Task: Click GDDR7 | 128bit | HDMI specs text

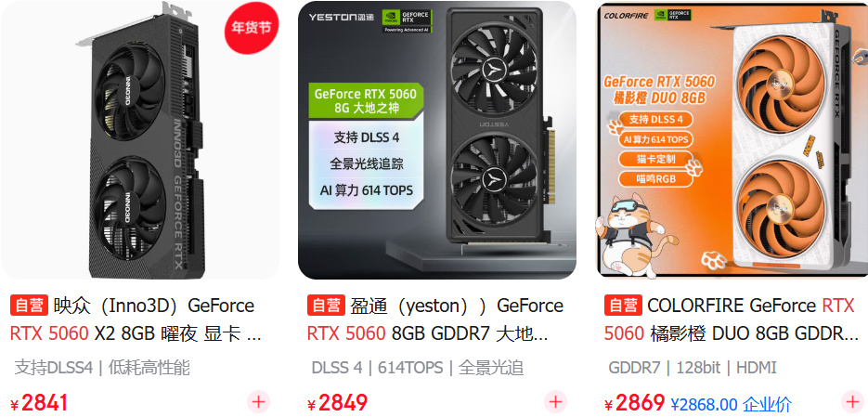Action: [692, 368]
